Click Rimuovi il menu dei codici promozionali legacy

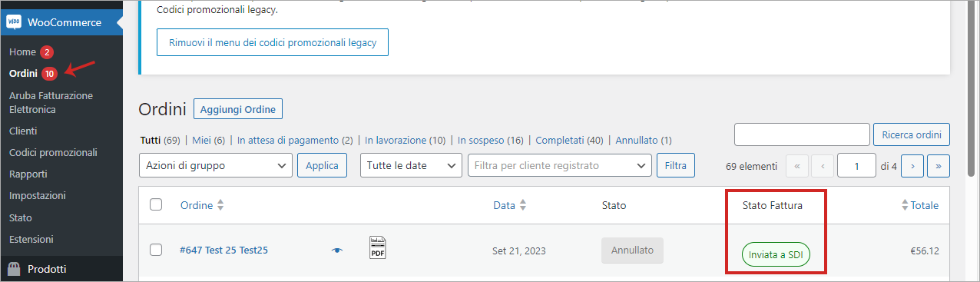tap(273, 42)
